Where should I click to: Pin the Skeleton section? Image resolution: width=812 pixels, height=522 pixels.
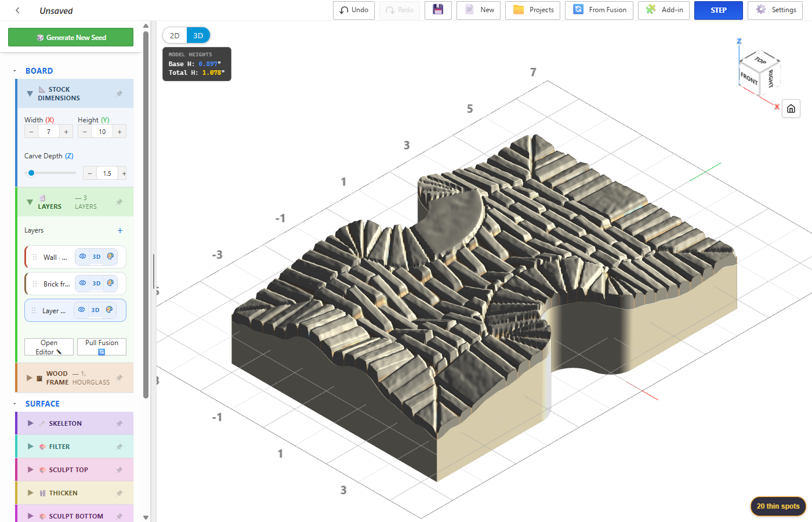119,423
